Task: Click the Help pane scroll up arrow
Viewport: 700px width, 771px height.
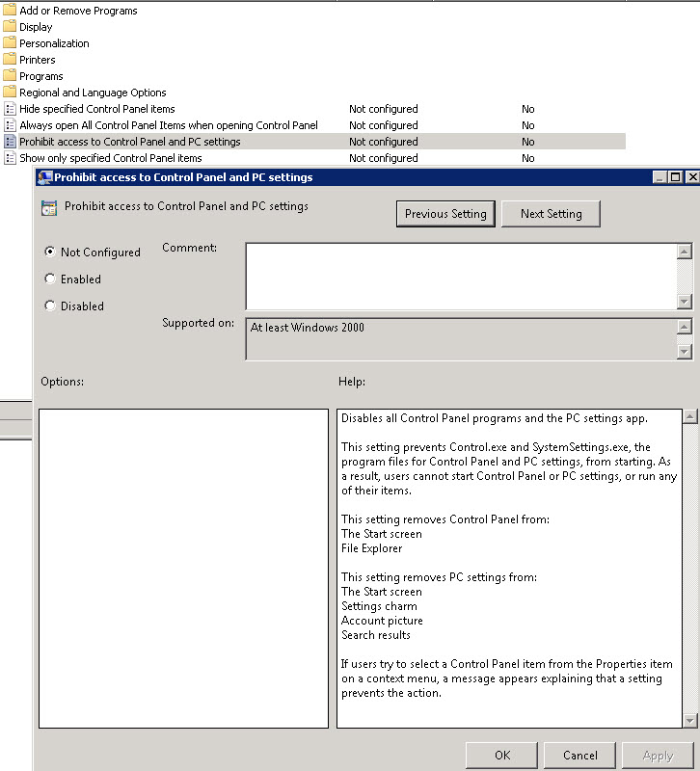Action: tap(689, 417)
